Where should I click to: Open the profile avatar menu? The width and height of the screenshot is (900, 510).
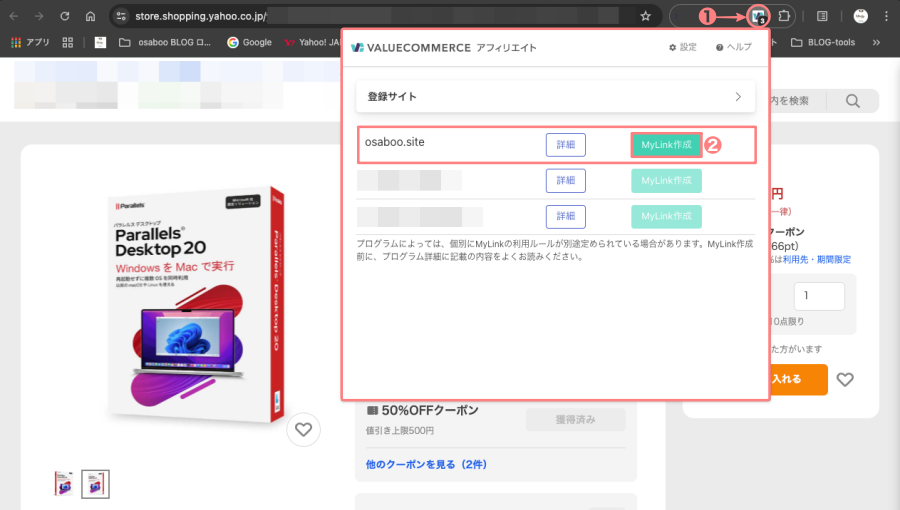pos(860,16)
